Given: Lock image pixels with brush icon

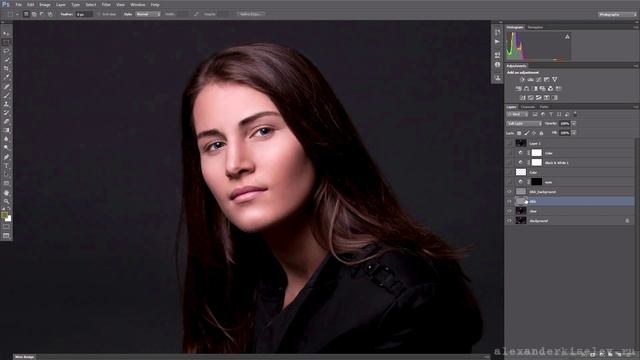Looking at the screenshot, I should [x=527, y=133].
